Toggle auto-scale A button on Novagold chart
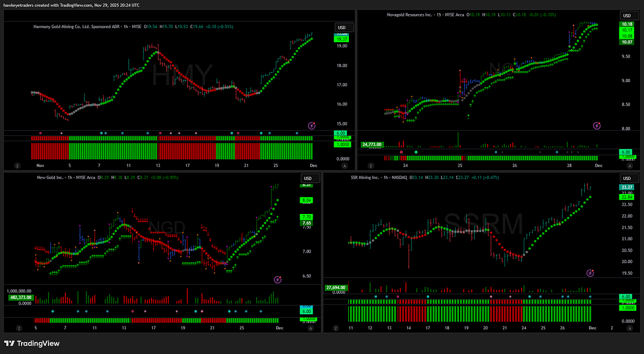 point(629,166)
